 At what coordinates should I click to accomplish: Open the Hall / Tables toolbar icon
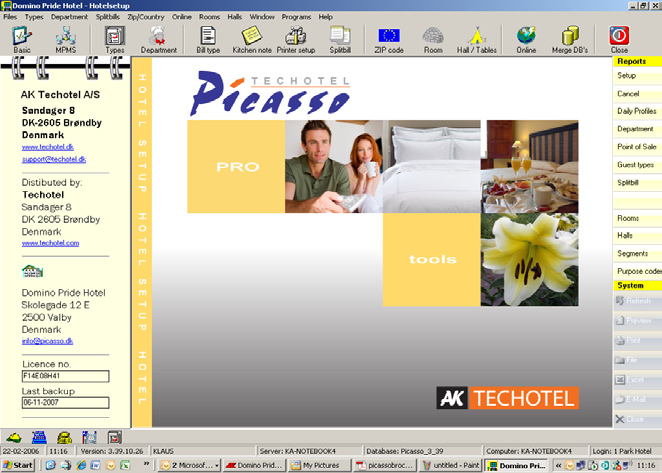pos(477,39)
